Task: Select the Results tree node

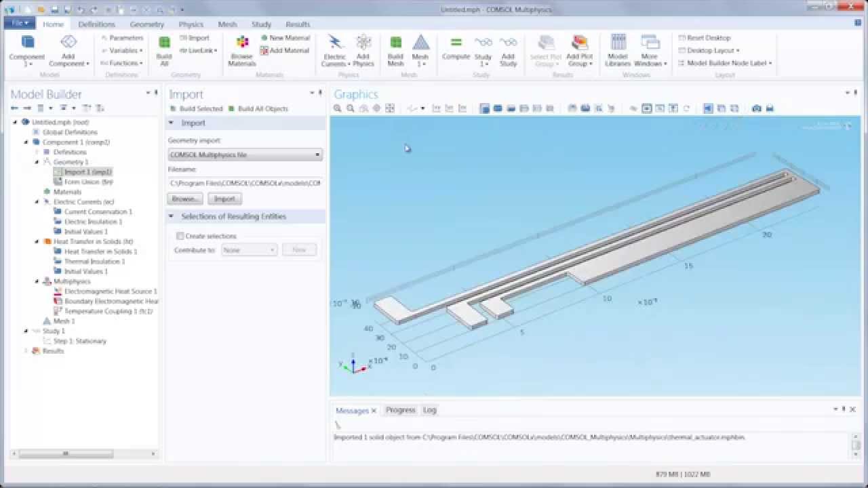Action: pyautogui.click(x=47, y=350)
